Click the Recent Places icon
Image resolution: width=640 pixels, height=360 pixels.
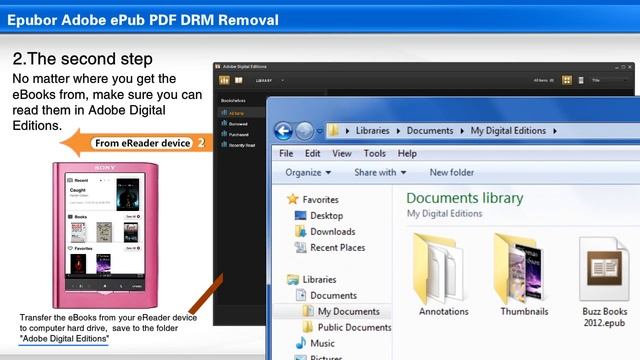pos(300,247)
